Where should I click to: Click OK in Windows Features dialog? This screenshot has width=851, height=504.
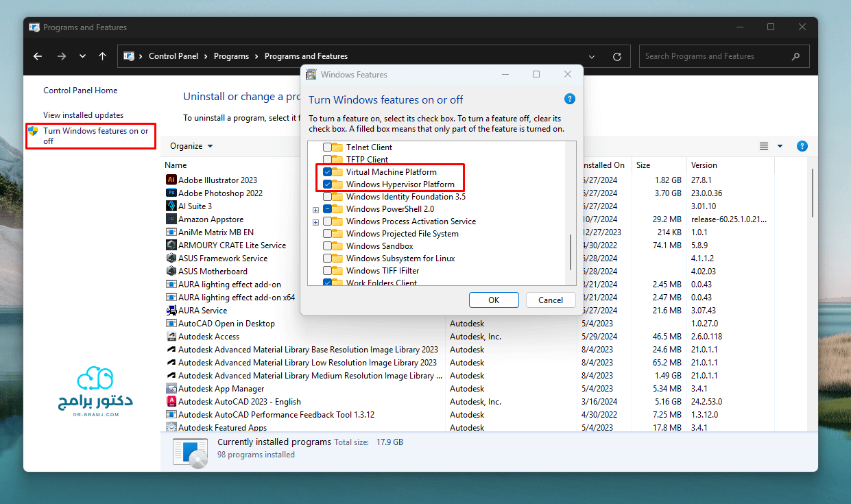coord(494,300)
